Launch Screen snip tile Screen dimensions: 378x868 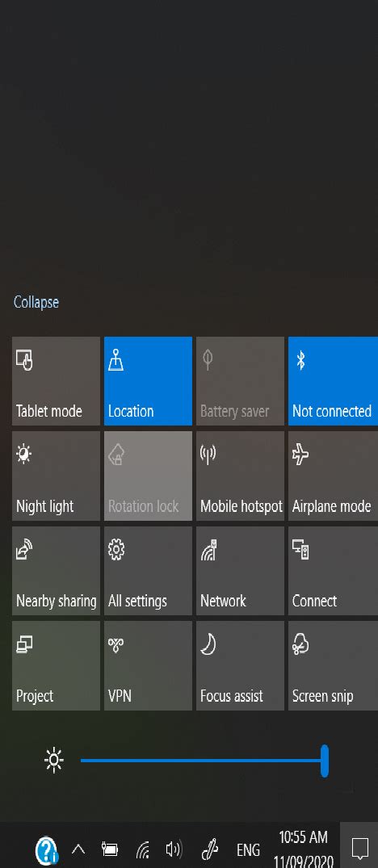pos(333,665)
